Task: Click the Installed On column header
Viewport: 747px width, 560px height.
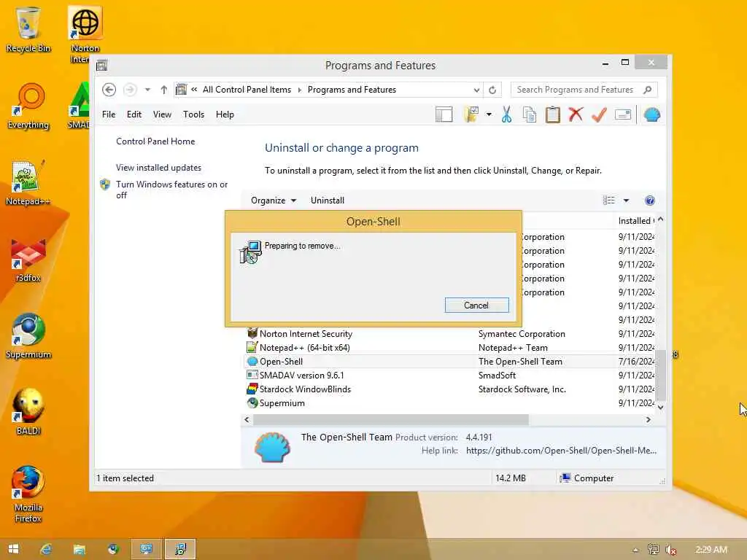Action: pyautogui.click(x=636, y=221)
